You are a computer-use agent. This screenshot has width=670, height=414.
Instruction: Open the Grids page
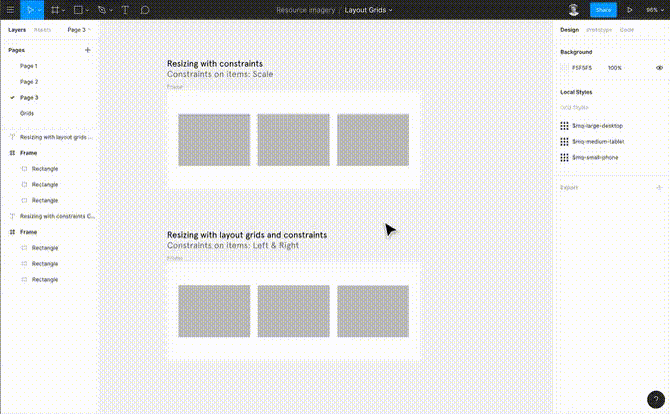click(x=26, y=113)
